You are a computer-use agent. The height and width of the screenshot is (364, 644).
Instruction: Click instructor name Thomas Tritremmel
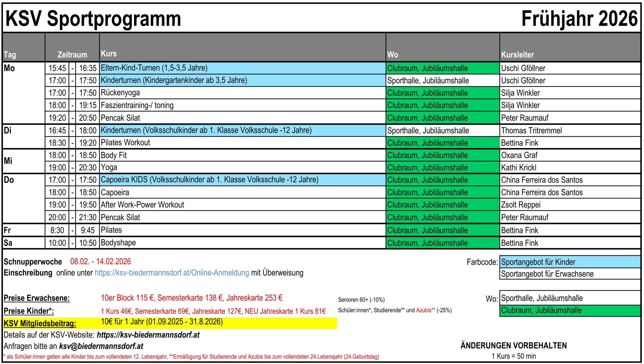click(x=531, y=131)
